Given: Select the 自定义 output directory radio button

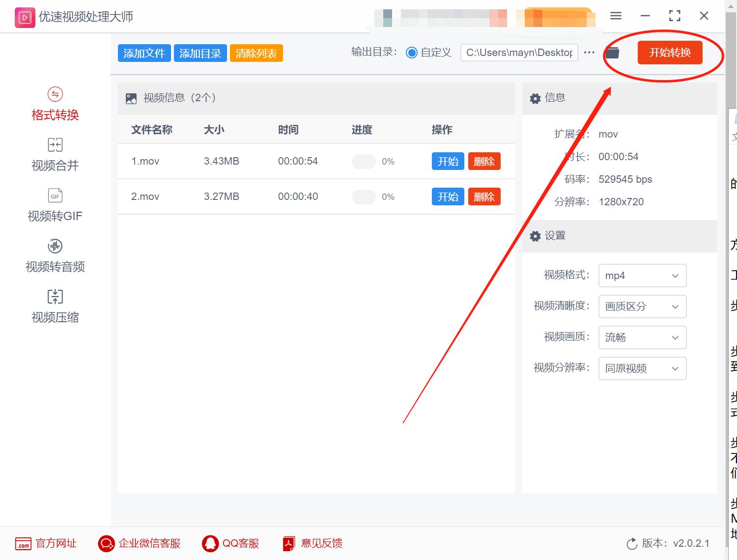Looking at the screenshot, I should coord(412,52).
